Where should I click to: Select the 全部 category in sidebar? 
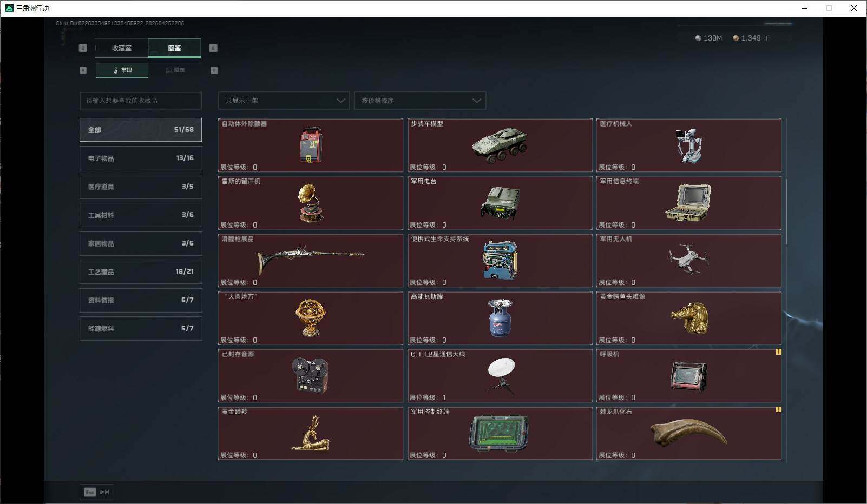(x=140, y=130)
